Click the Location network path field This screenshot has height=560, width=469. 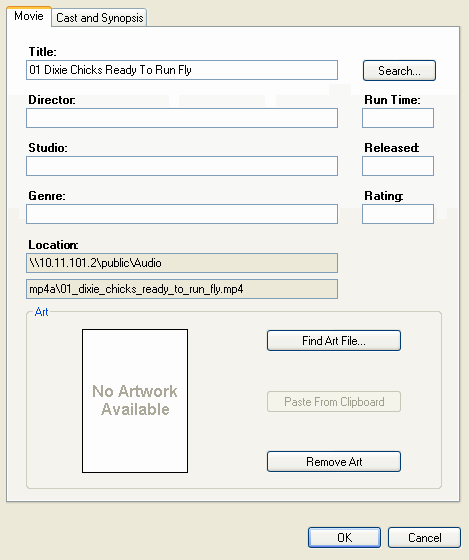click(182, 263)
